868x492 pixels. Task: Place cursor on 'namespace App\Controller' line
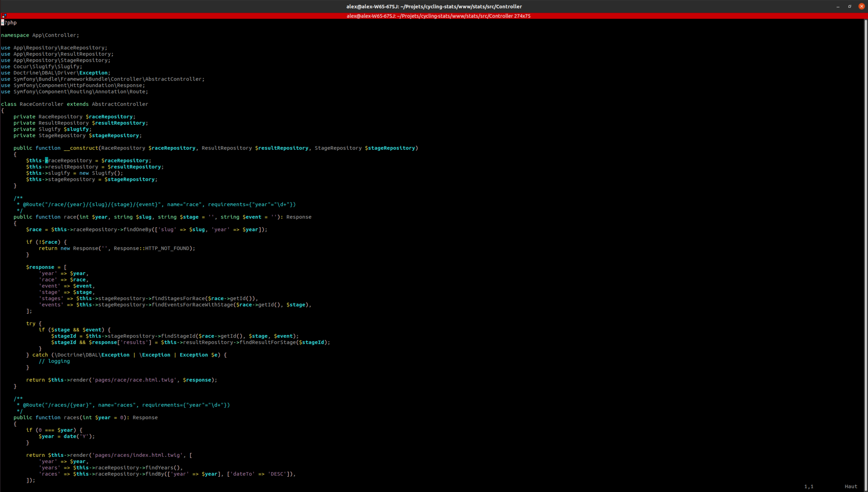40,35
